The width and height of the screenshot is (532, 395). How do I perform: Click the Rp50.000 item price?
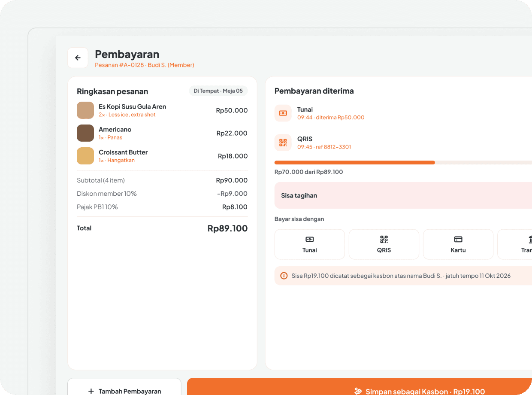pos(232,110)
